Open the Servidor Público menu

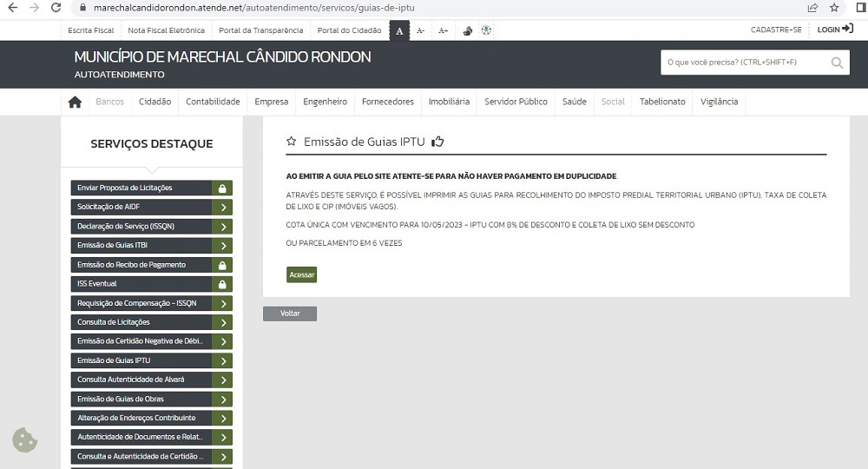point(516,102)
